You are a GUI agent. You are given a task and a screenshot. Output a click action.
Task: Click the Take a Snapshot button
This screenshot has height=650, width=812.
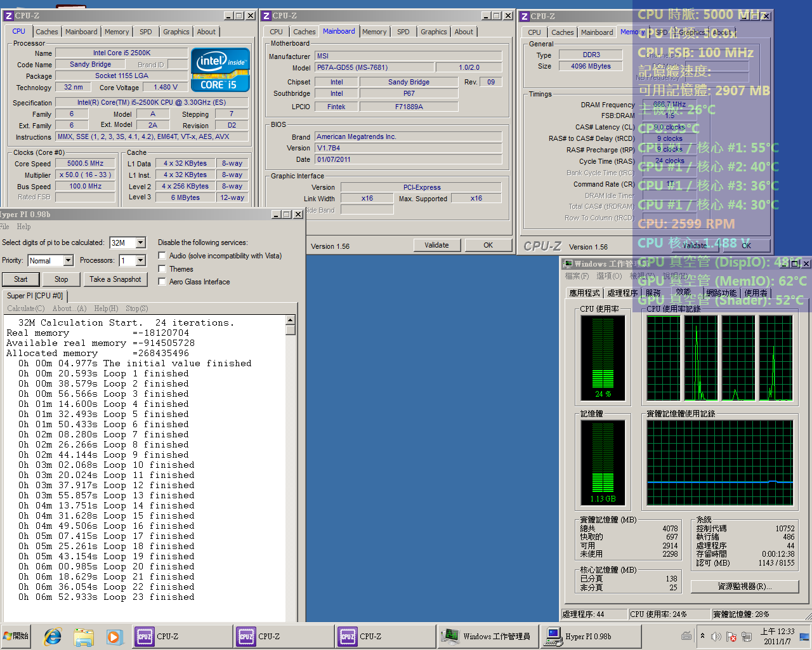[115, 279]
